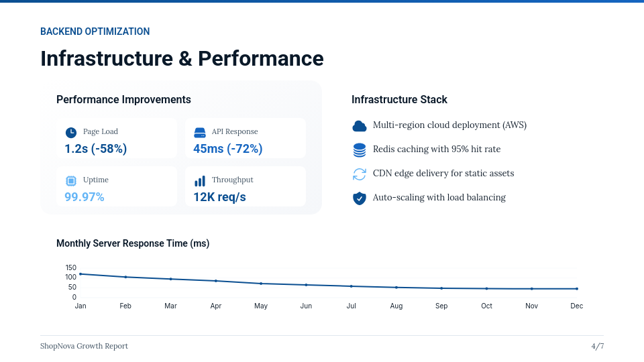Click the Infrastructure & Performance slide title
The height and width of the screenshot is (362, 644).
tap(182, 58)
